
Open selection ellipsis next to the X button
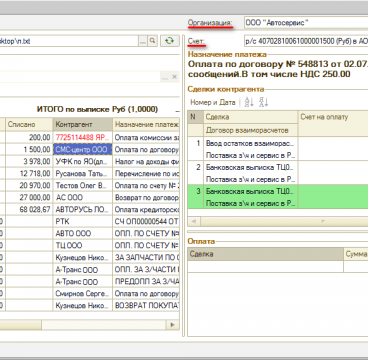165,77
